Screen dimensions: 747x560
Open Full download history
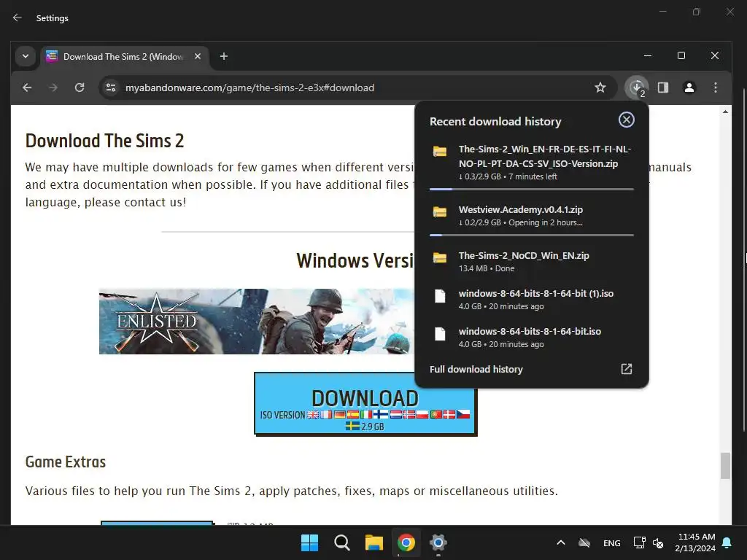click(x=476, y=369)
